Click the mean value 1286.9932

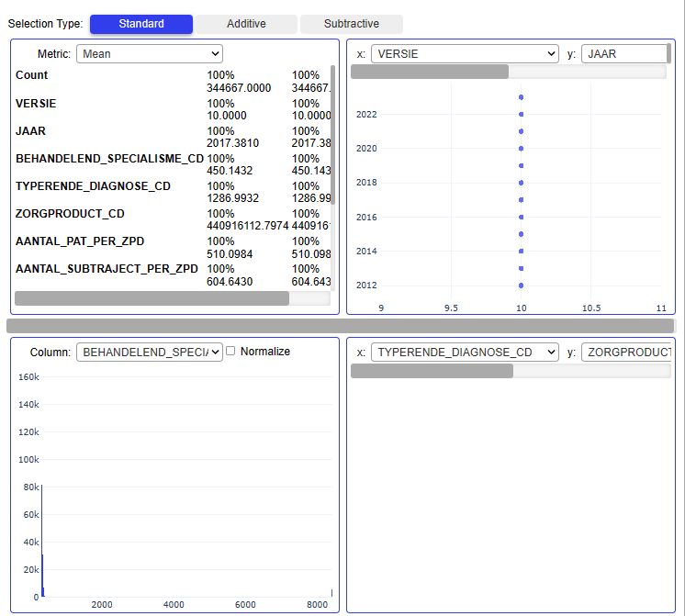(x=232, y=198)
